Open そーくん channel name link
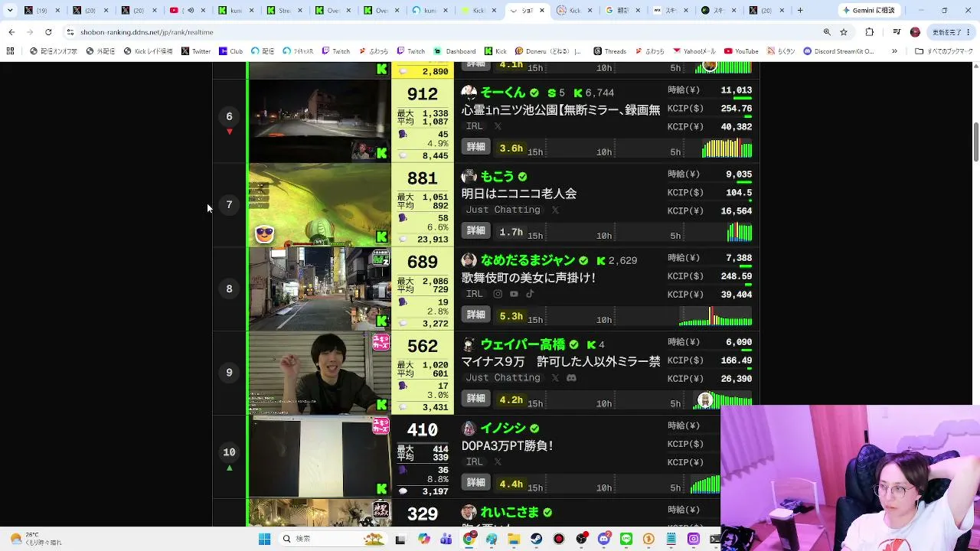The image size is (980, 551). pos(503,93)
